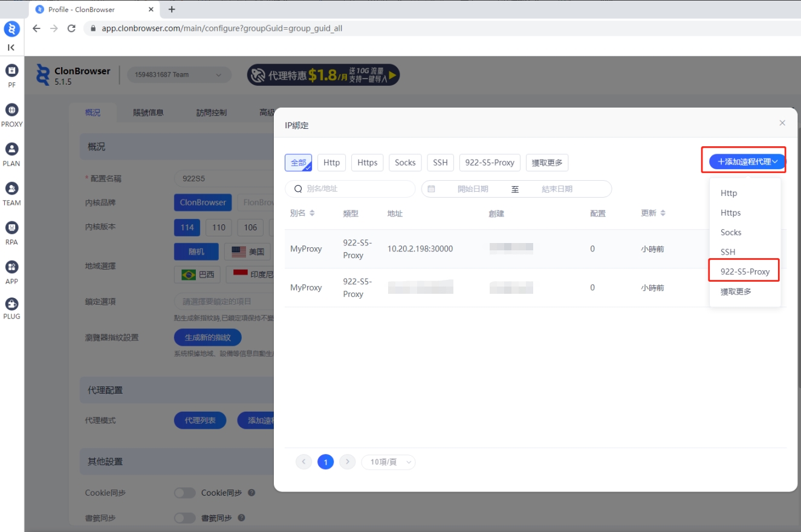
Task: Reload the page in the browser
Action: coord(71,28)
